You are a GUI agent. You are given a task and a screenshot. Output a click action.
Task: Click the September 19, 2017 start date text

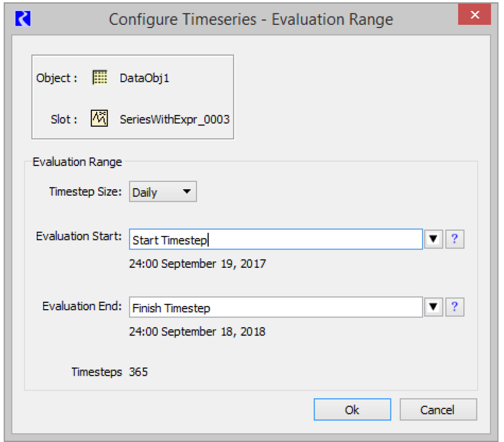tap(197, 264)
